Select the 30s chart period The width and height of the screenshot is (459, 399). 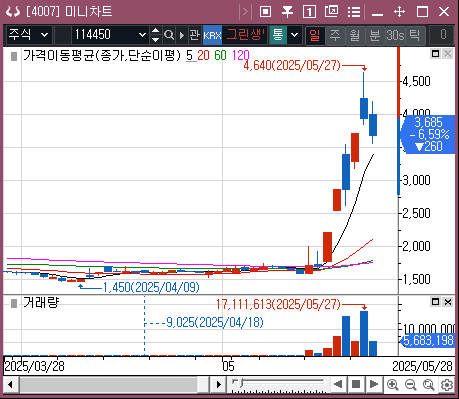395,35
